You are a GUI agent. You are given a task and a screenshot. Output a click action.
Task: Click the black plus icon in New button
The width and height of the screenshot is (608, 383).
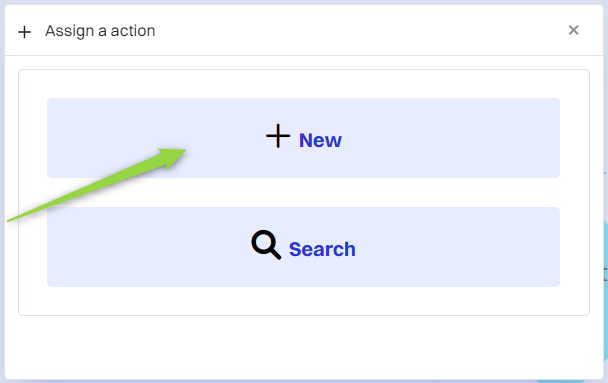(x=278, y=136)
